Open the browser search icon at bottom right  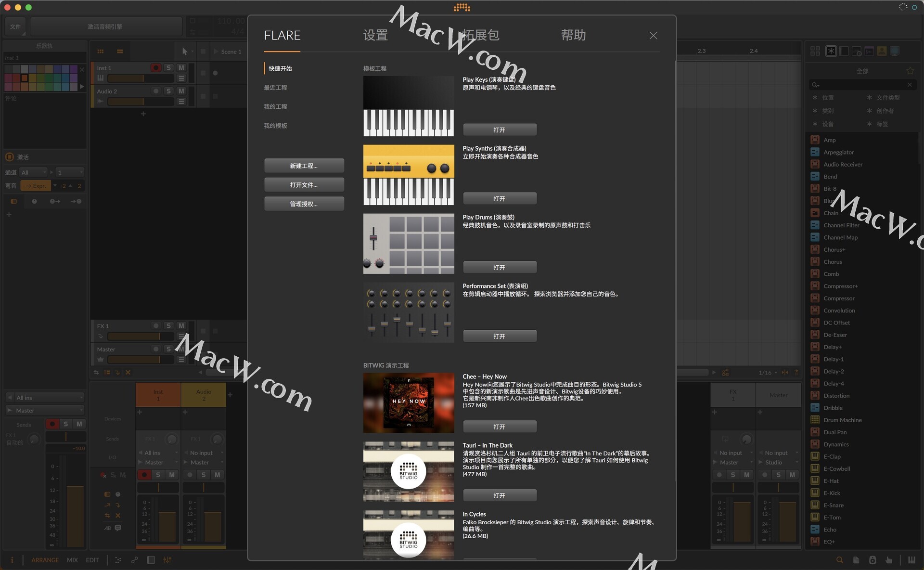coord(840,560)
